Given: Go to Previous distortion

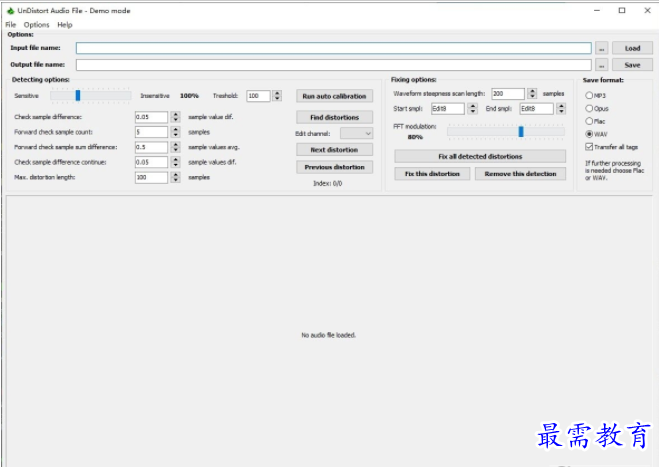Looking at the screenshot, I should pyautogui.click(x=334, y=167).
